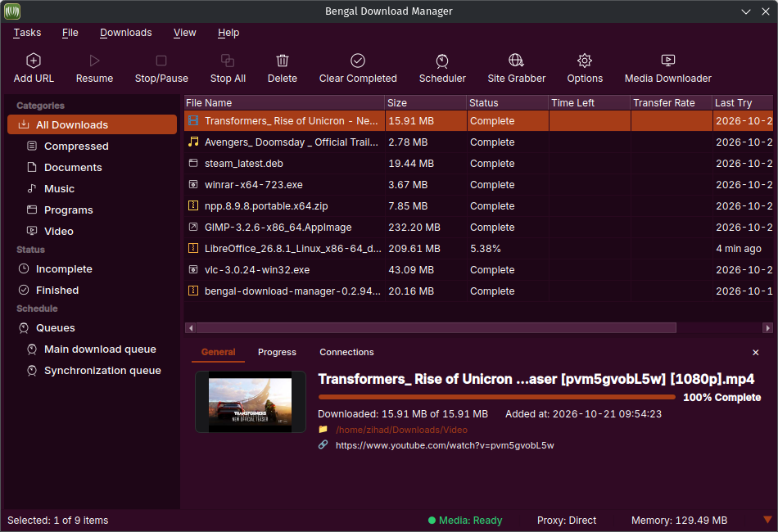
Task: Launch the Site Grabber tool
Action: click(517, 69)
